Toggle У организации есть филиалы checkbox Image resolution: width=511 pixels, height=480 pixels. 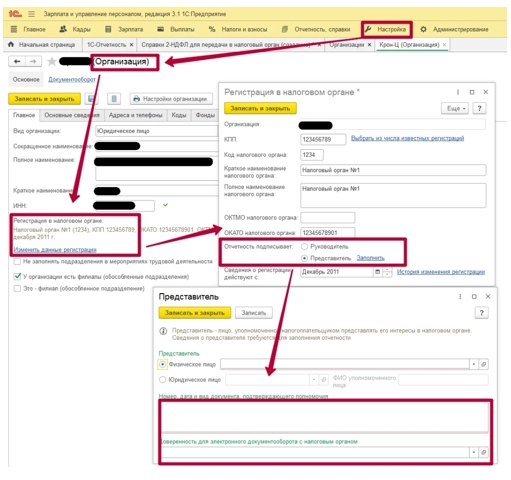17,276
